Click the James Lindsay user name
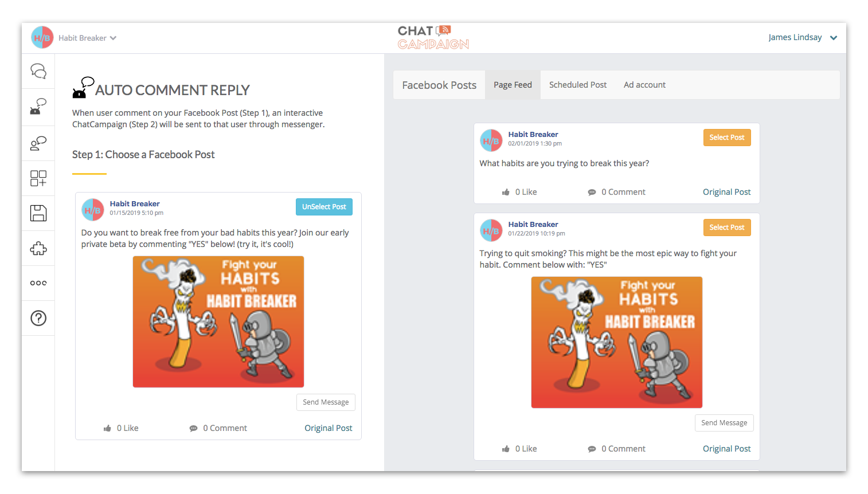868x494 pixels. coord(795,37)
